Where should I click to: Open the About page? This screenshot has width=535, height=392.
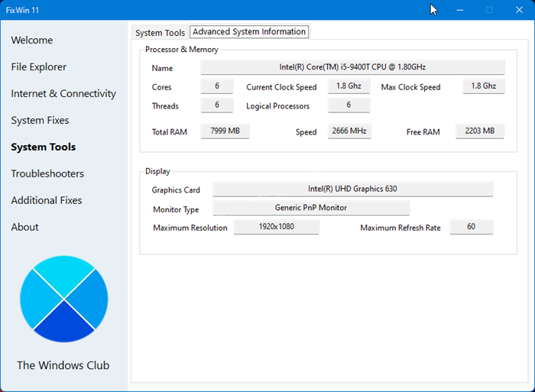24,228
